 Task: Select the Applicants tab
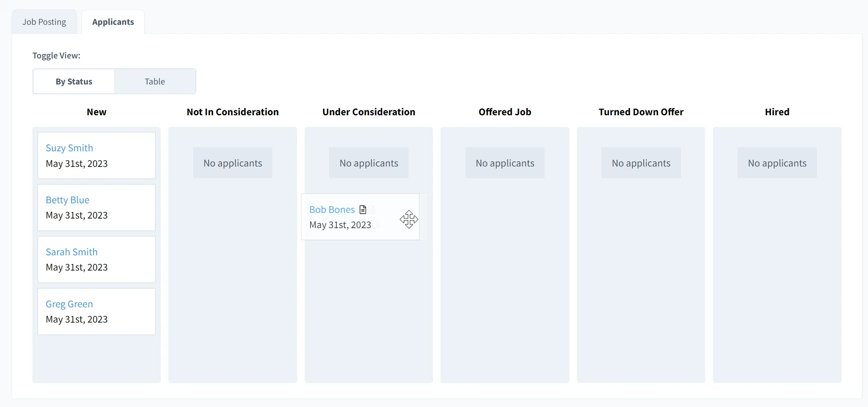(112, 22)
